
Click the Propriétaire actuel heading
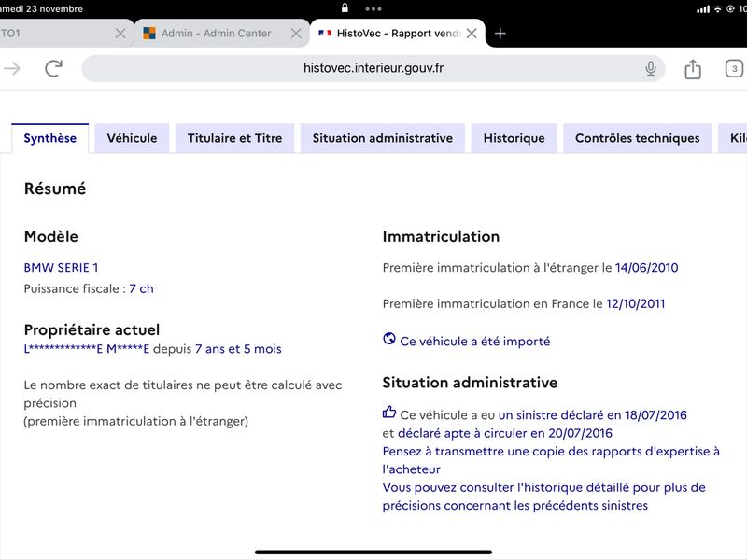pos(92,330)
